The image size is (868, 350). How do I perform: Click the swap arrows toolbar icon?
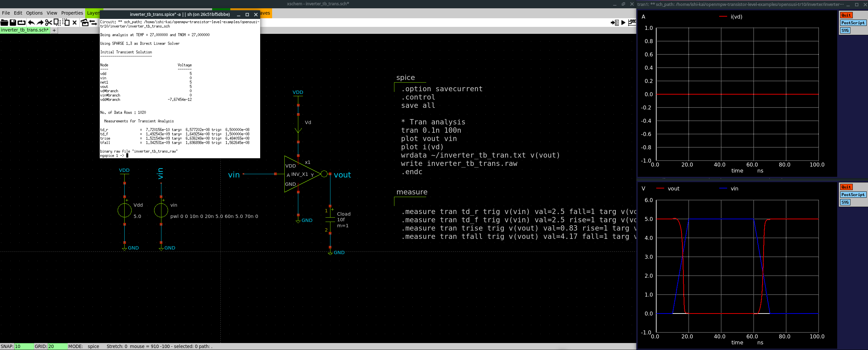(93, 23)
